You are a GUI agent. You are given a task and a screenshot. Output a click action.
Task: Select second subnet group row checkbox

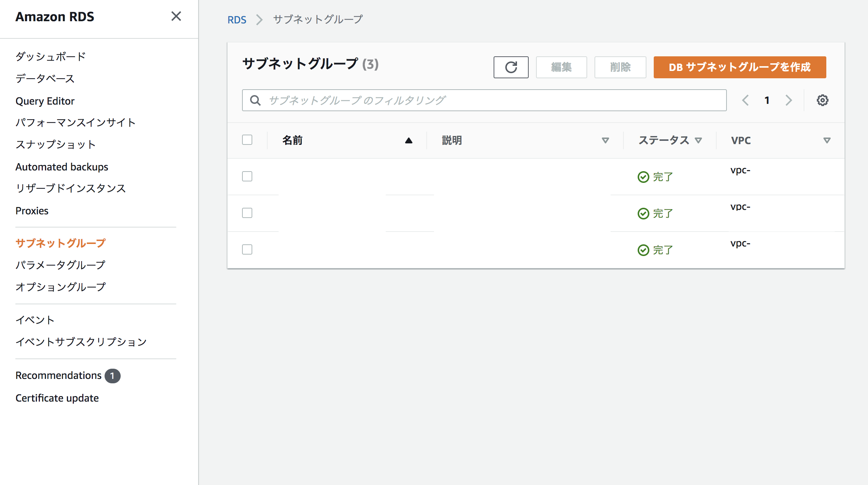[x=247, y=213]
